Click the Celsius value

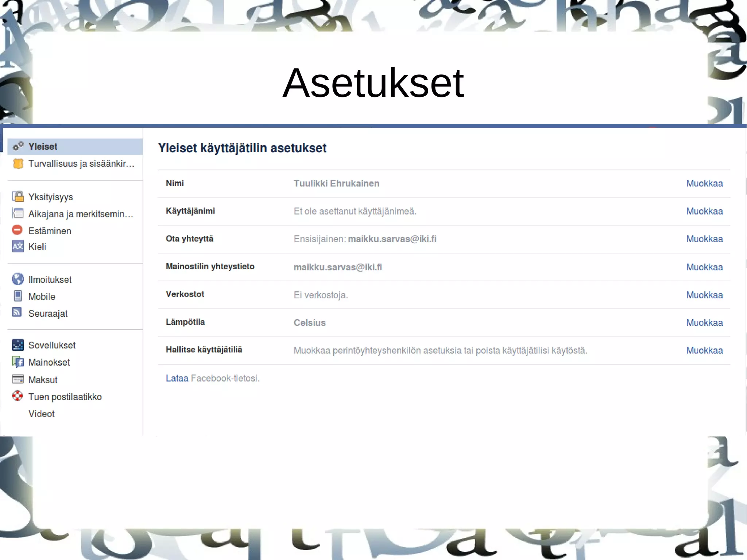(x=310, y=323)
